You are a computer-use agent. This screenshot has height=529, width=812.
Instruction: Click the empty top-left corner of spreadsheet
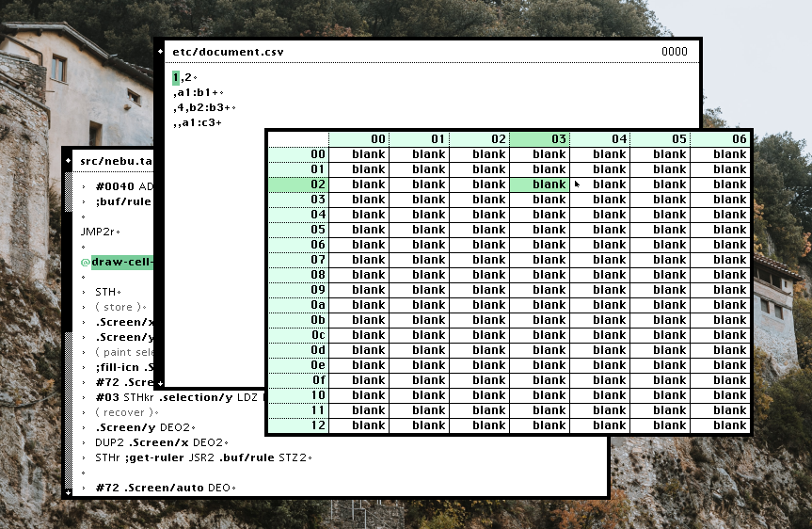[297, 139]
